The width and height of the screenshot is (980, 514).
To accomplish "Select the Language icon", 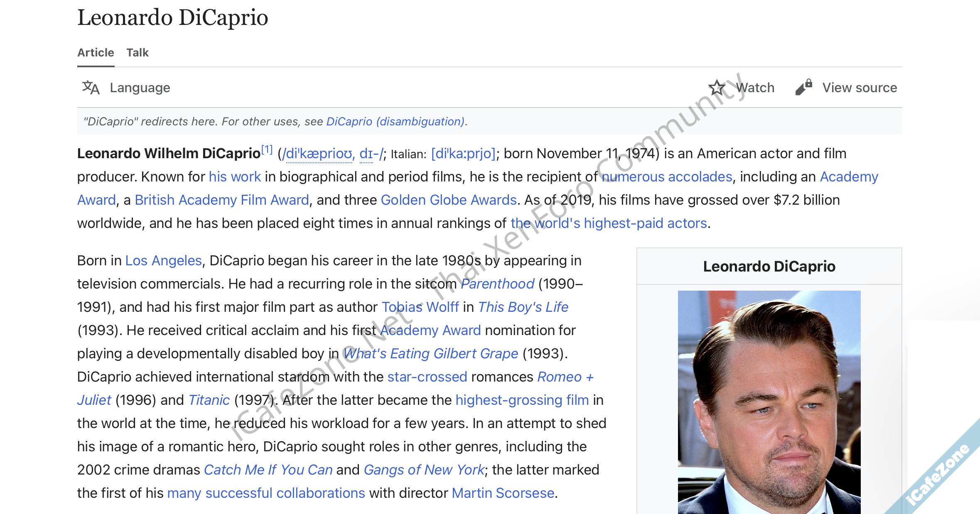I will tap(91, 88).
